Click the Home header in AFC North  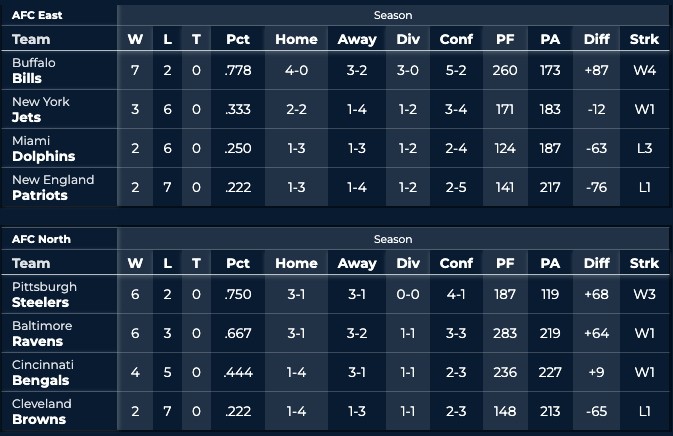click(296, 264)
